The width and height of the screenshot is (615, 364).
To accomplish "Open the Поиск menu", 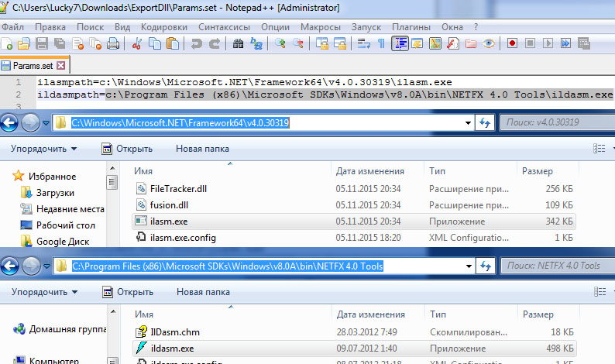I will 90,27.
